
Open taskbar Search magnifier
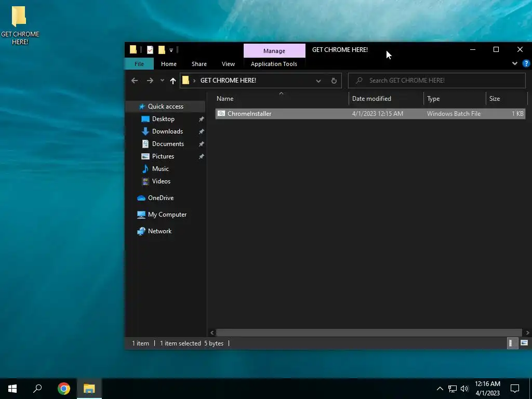point(37,389)
